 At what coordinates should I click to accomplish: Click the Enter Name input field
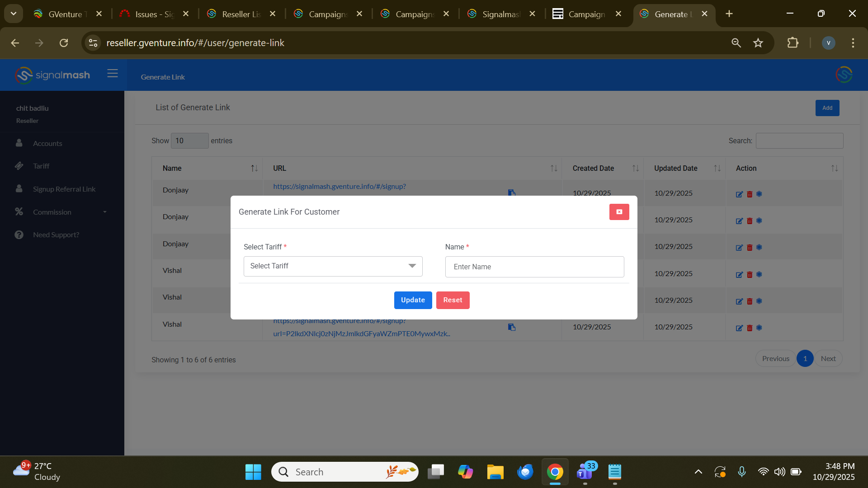click(x=534, y=267)
